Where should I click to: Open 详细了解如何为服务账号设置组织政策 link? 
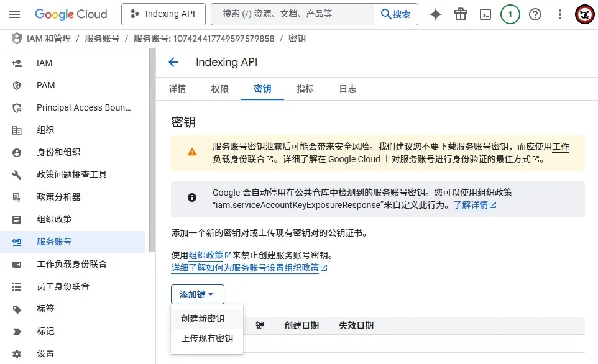(x=249, y=268)
